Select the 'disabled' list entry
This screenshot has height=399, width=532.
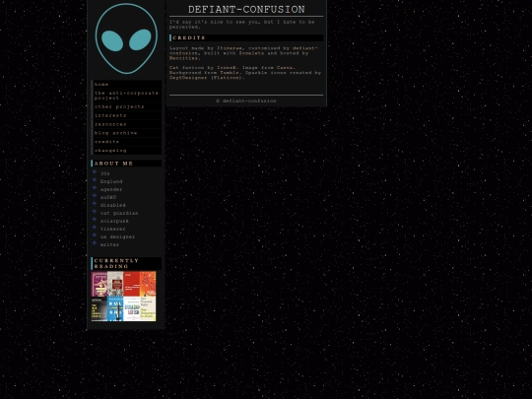click(113, 205)
